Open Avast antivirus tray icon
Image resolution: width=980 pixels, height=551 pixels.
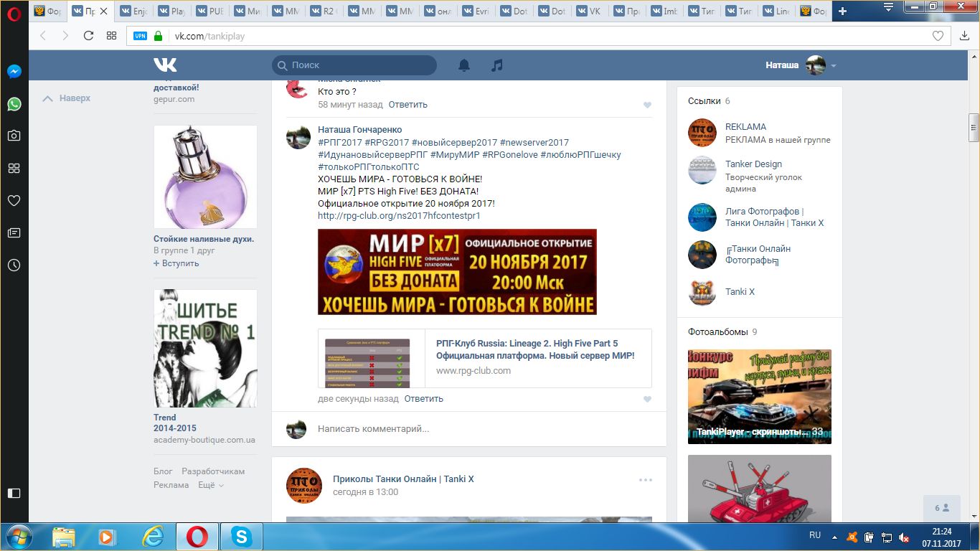[852, 537]
